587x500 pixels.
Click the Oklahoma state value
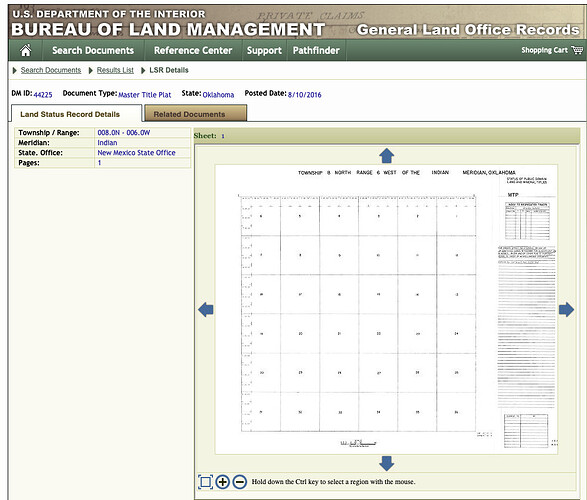pos(218,95)
